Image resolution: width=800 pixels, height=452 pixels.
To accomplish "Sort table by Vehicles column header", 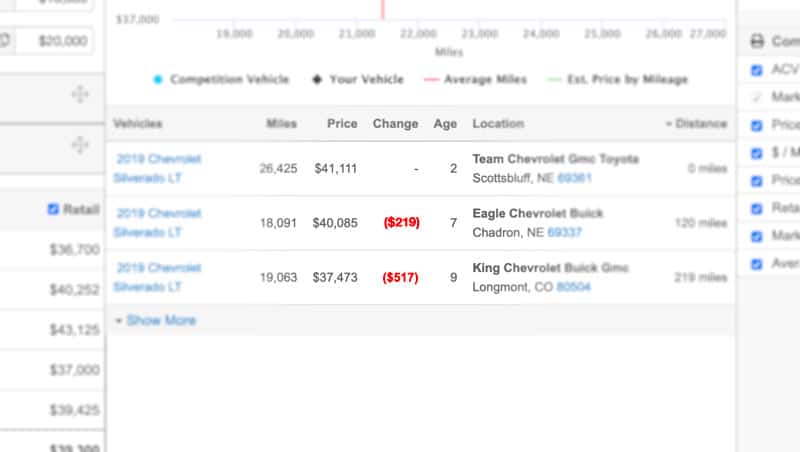I will click(x=137, y=123).
